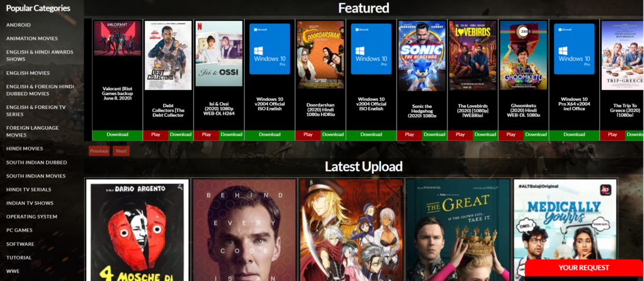Click Windows 10 Pro X64 incl Office icon

[574, 49]
